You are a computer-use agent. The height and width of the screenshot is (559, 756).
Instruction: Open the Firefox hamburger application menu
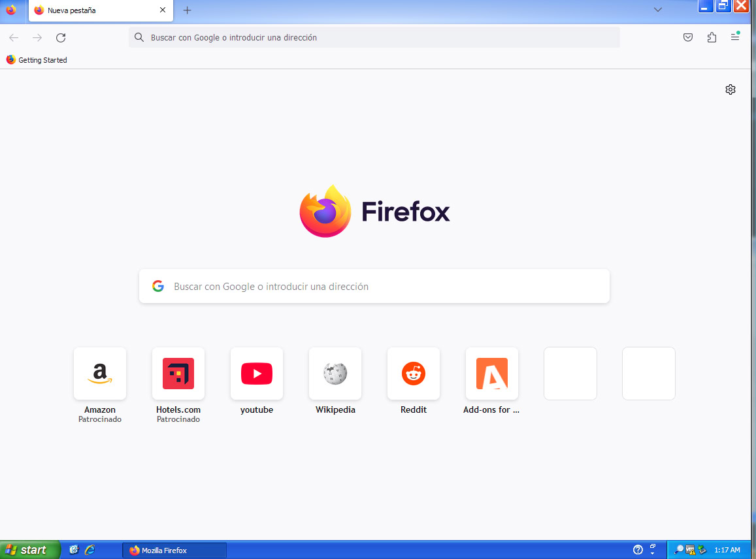[735, 37]
